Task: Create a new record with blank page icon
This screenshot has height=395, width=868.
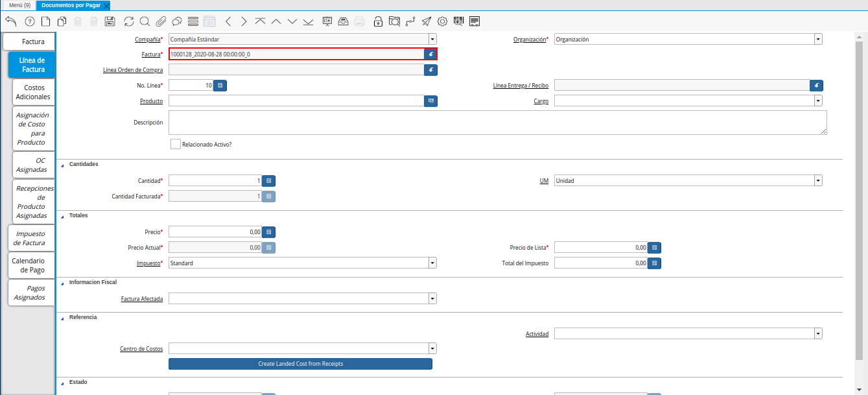Action: point(45,21)
